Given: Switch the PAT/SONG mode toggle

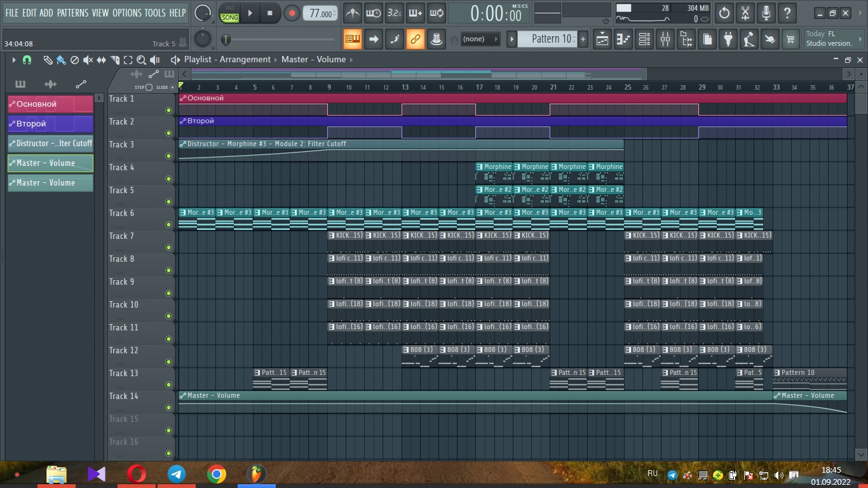Looking at the screenshot, I should point(229,13).
